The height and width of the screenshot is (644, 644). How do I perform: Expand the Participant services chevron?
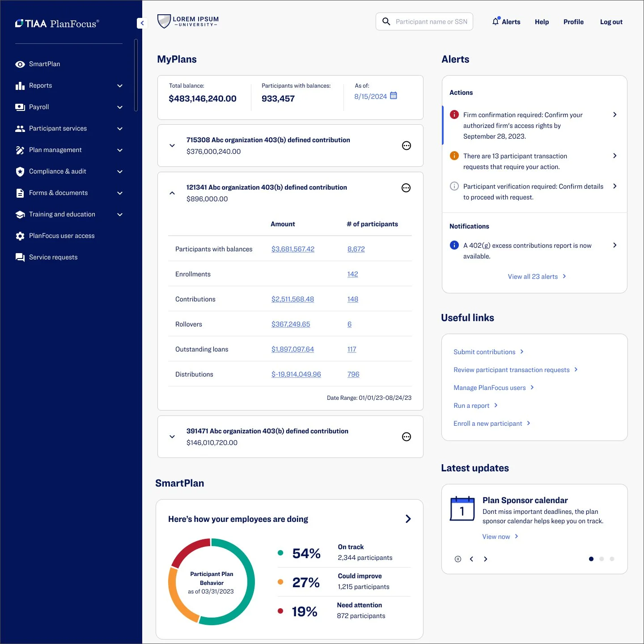[120, 129]
